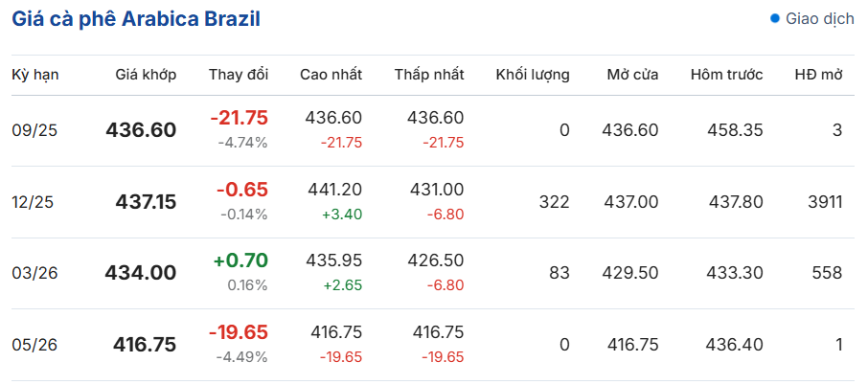Click the "Hôm trước" column header

(726, 75)
